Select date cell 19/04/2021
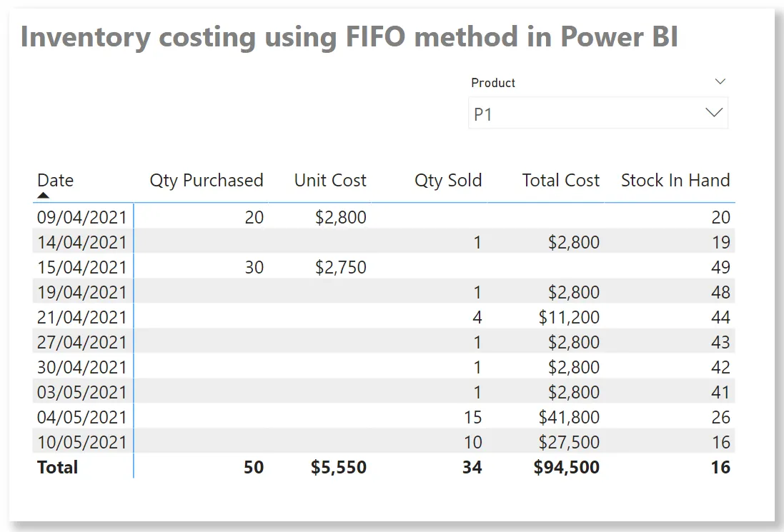Image resolution: width=784 pixels, height=532 pixels. [x=82, y=292]
